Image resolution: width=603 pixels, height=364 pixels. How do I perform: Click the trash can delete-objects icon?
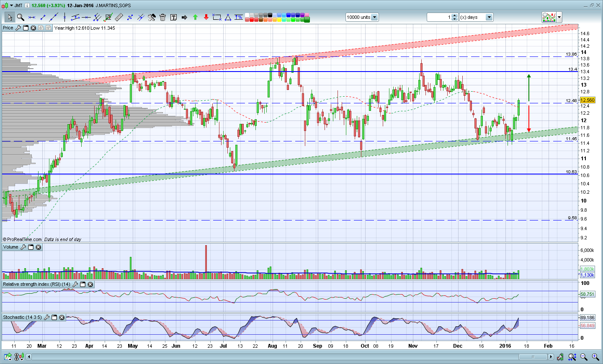pos(162,17)
